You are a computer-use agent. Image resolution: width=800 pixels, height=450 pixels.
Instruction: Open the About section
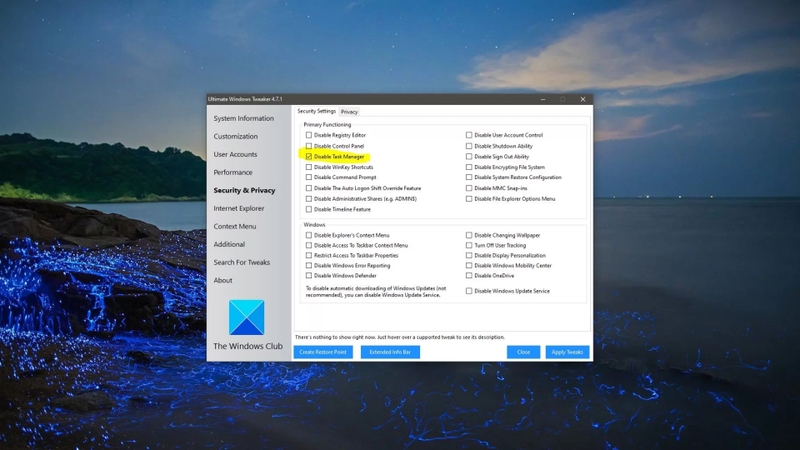coord(222,280)
